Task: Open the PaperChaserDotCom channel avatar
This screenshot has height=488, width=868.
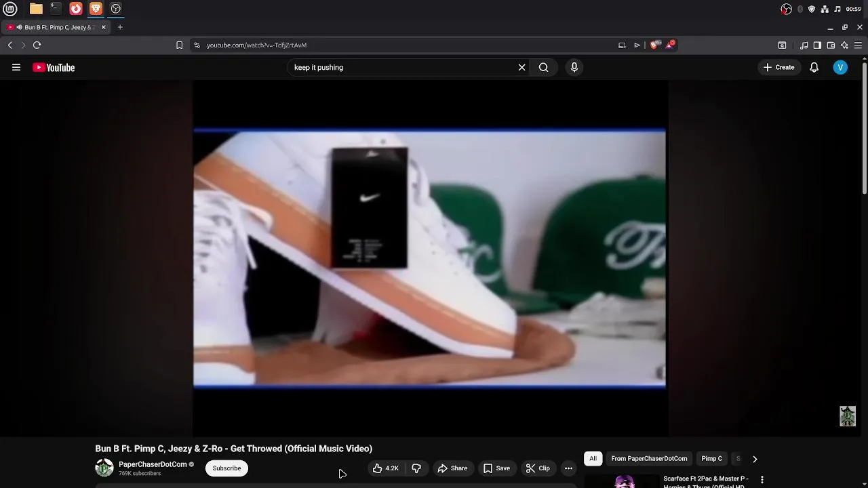Action: pos(104,468)
